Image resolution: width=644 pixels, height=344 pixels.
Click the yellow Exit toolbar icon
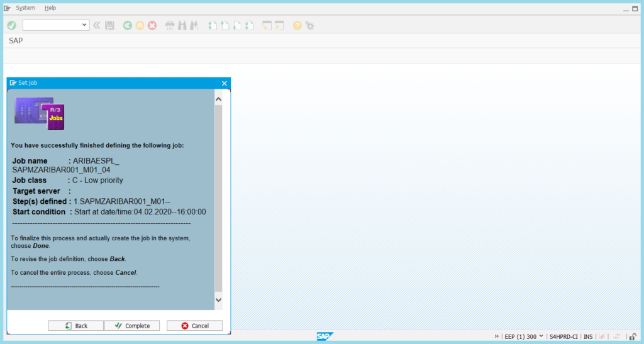click(140, 25)
